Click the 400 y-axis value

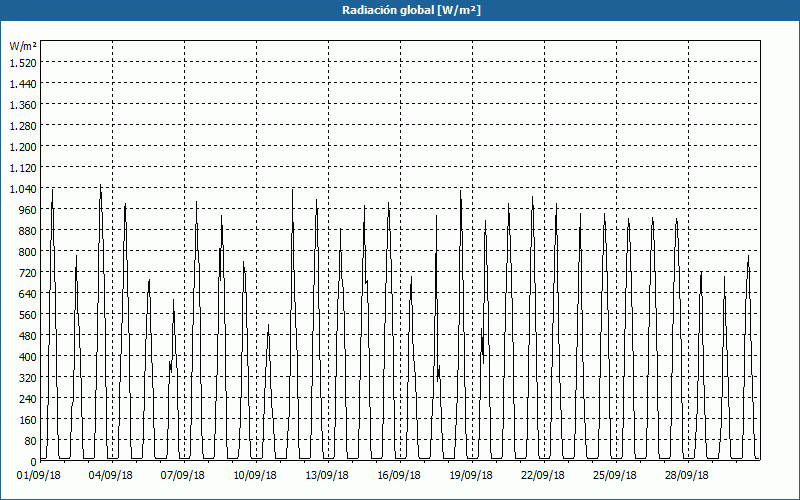tap(28, 357)
